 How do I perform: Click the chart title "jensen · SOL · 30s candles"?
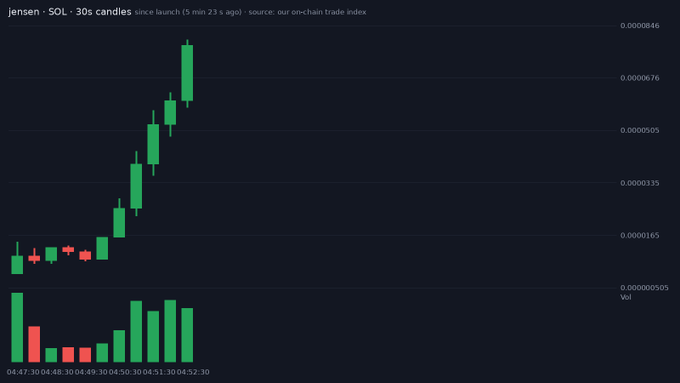[x=69, y=12]
